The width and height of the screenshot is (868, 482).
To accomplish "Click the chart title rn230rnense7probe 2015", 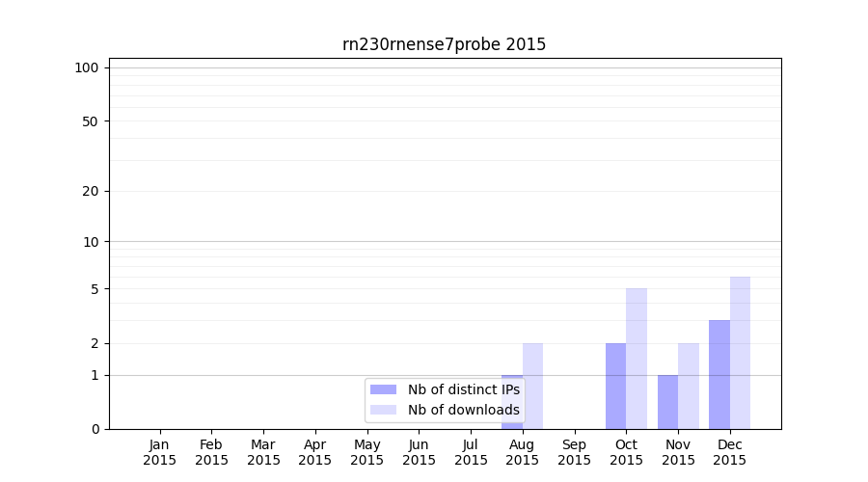I will [444, 44].
